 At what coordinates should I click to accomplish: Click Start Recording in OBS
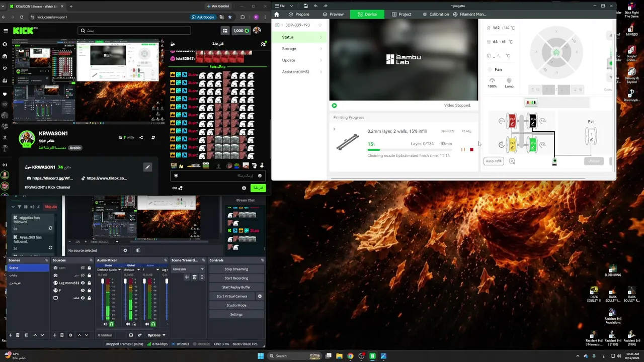coord(236,278)
